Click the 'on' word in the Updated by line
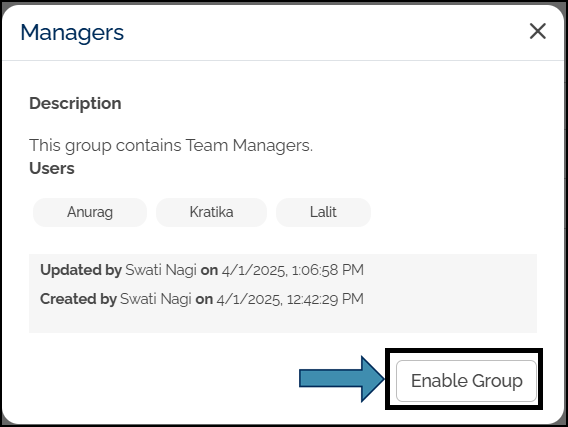Screen dimensions: 568x427 click(x=209, y=271)
